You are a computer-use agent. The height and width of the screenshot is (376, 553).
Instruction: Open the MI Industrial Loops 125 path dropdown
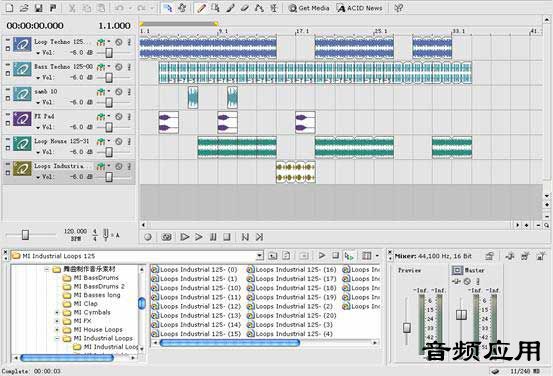click(x=260, y=256)
